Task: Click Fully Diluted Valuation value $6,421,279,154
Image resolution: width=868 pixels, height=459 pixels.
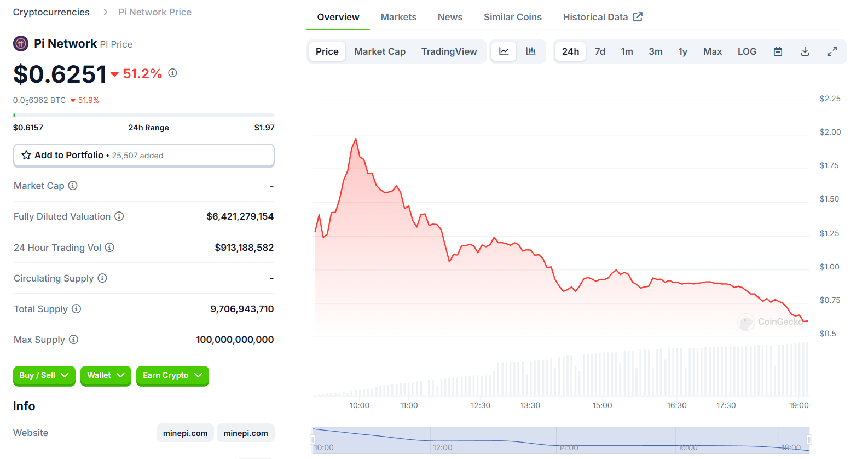Action: click(240, 216)
